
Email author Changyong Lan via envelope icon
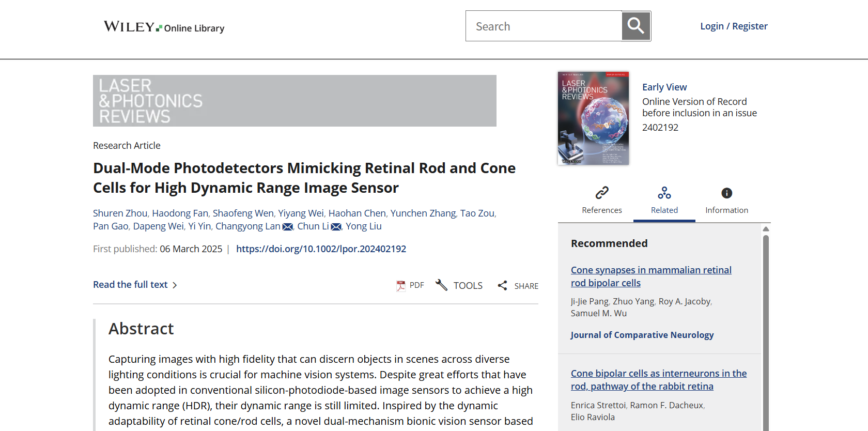[288, 227]
